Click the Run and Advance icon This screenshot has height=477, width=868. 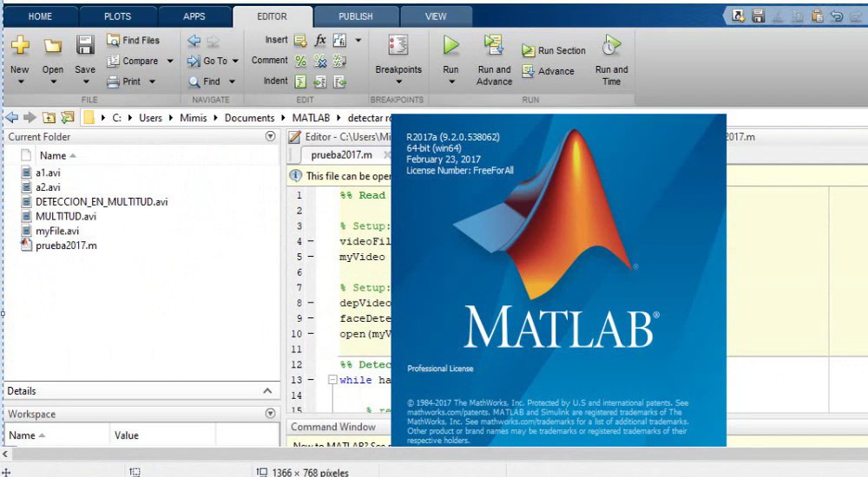pos(493,45)
